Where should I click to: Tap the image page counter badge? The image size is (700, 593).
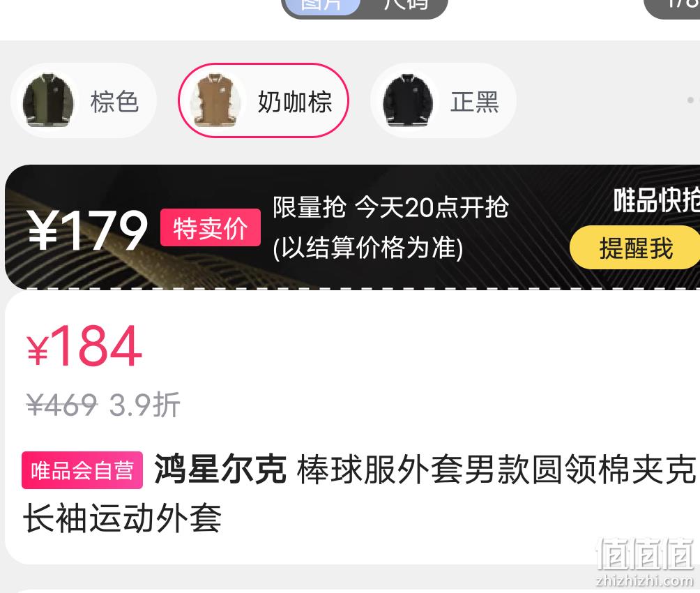click(672, 6)
